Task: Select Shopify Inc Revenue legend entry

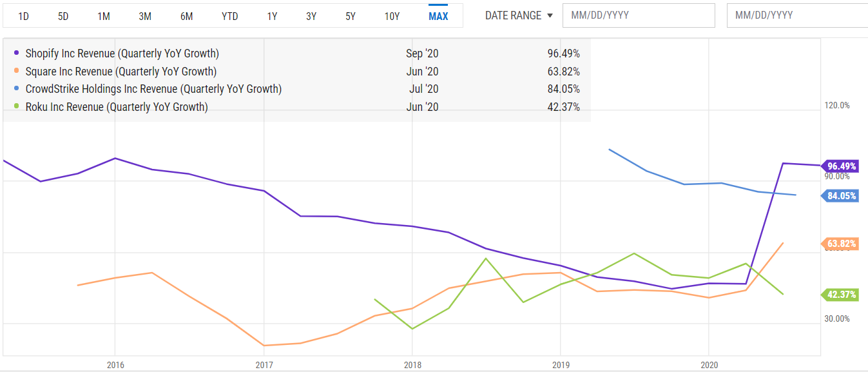Action: point(122,54)
